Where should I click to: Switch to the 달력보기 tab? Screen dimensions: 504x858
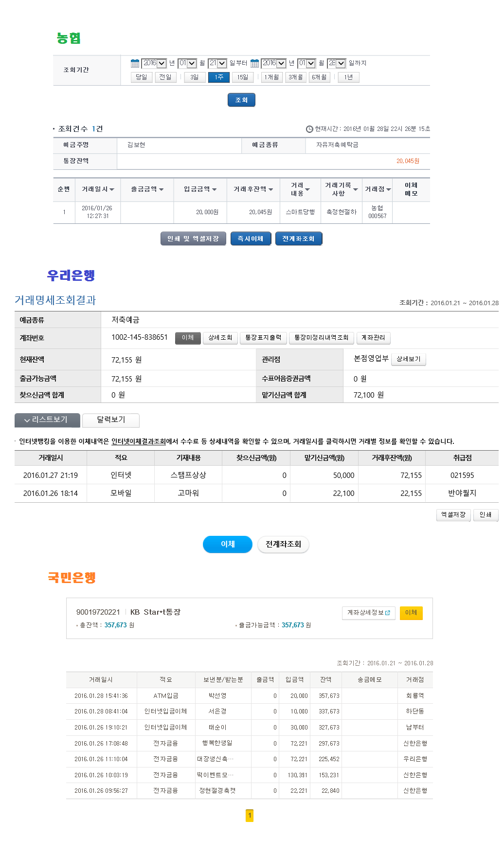pos(111,420)
